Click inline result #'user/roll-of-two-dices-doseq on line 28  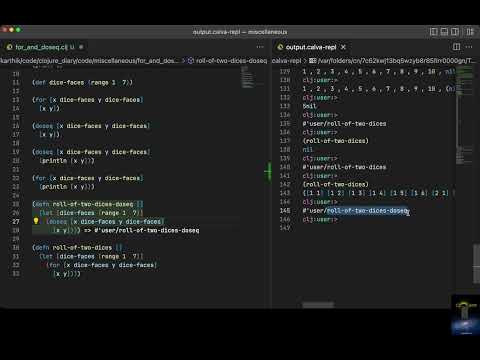(x=147, y=230)
